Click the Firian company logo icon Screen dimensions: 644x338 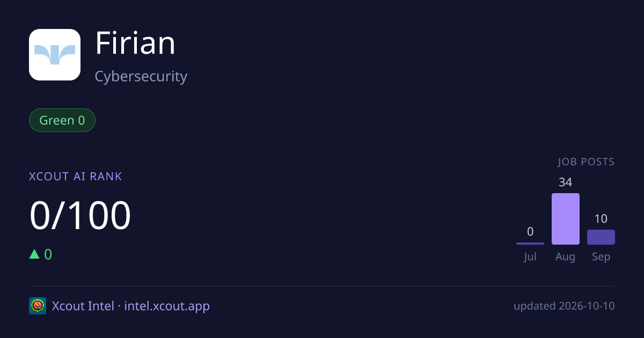point(55,55)
